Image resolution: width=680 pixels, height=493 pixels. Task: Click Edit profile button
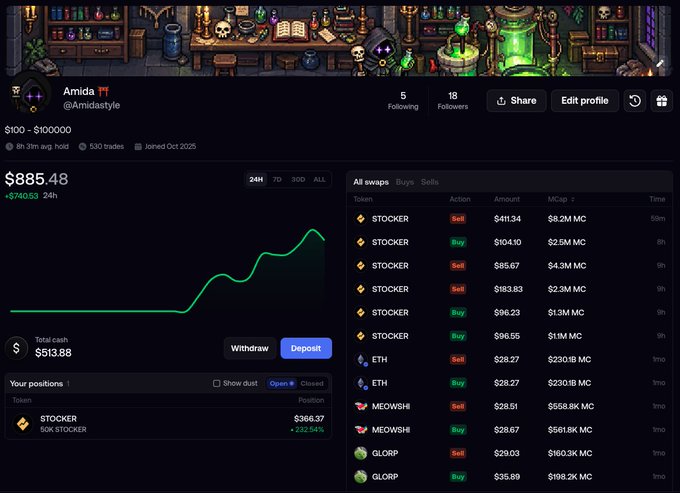585,101
